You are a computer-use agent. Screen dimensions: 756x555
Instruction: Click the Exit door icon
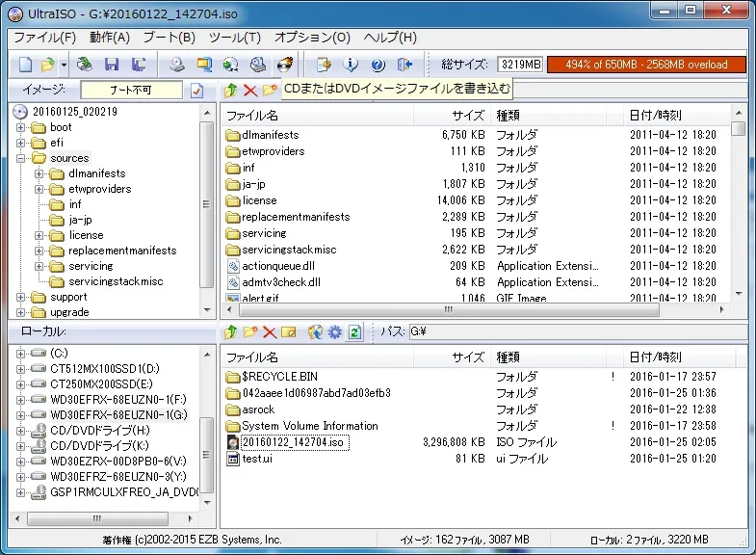pos(405,65)
